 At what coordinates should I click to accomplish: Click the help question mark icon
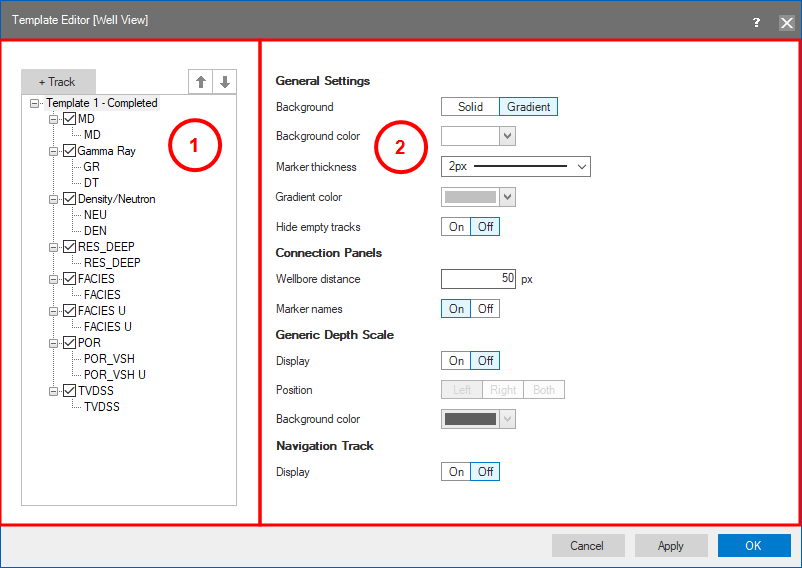click(x=756, y=21)
